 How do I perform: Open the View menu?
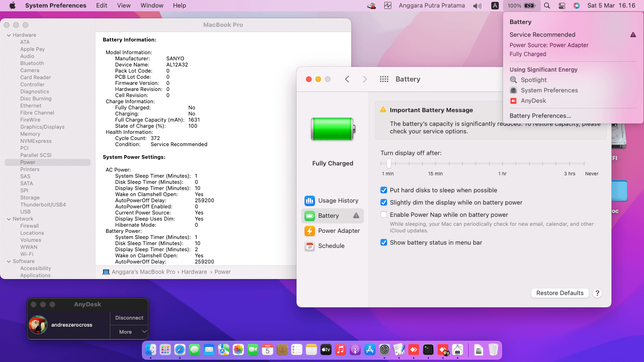pos(124,6)
